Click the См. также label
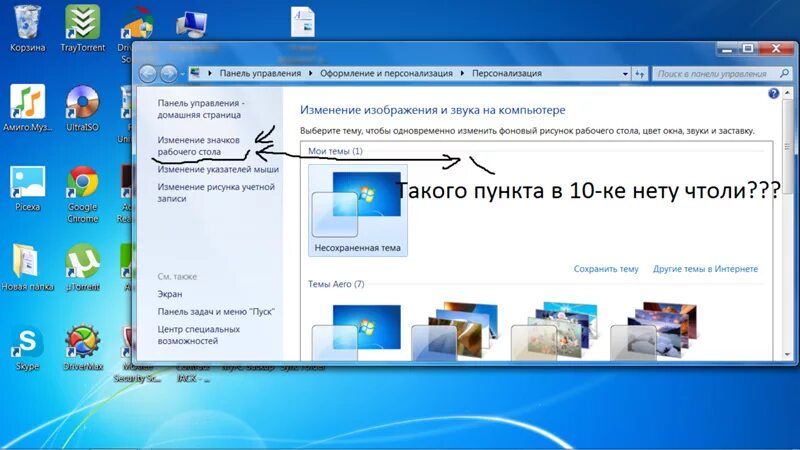This screenshot has width=800, height=450. (x=177, y=277)
